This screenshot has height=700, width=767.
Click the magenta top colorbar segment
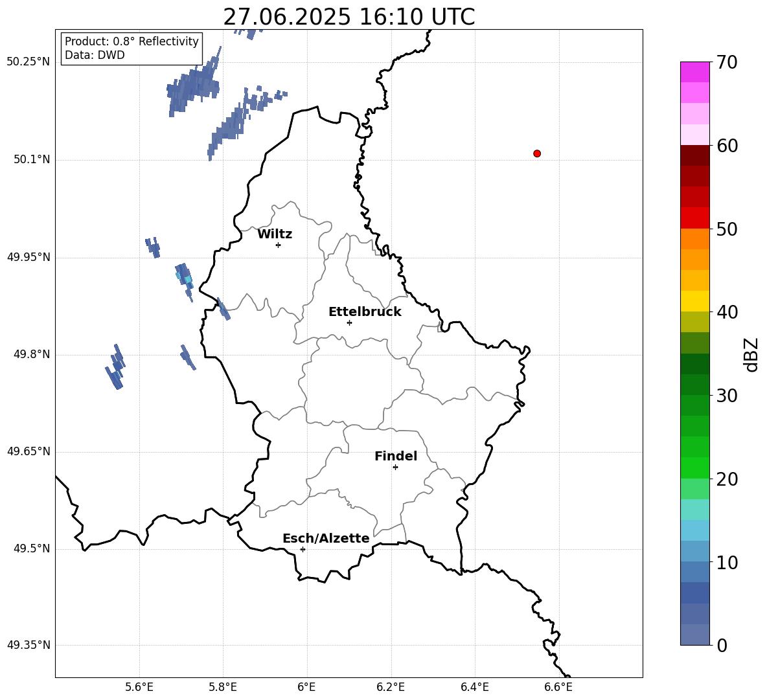click(x=695, y=72)
